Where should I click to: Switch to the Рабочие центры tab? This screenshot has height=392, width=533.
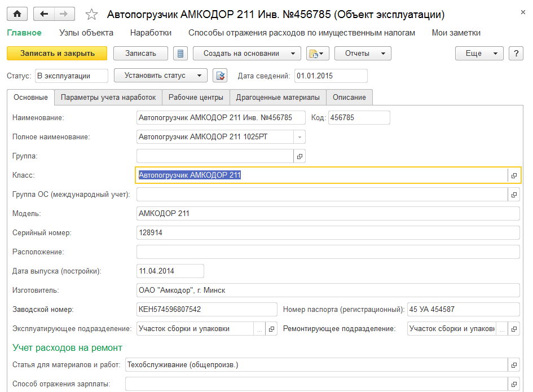click(196, 97)
